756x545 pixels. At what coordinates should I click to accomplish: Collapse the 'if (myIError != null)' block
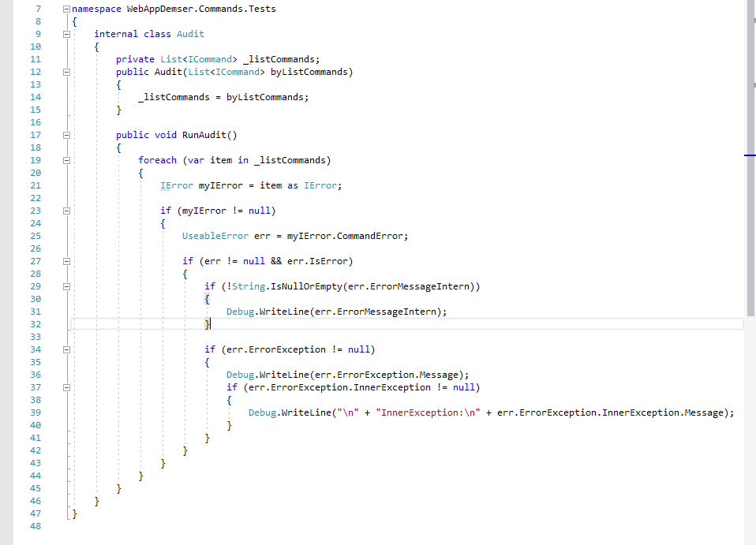tap(66, 211)
